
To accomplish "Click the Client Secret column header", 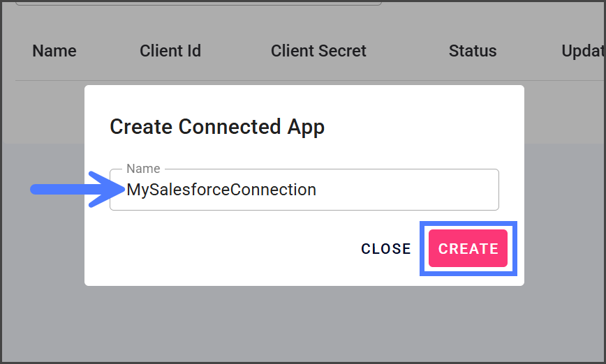I will click(318, 51).
